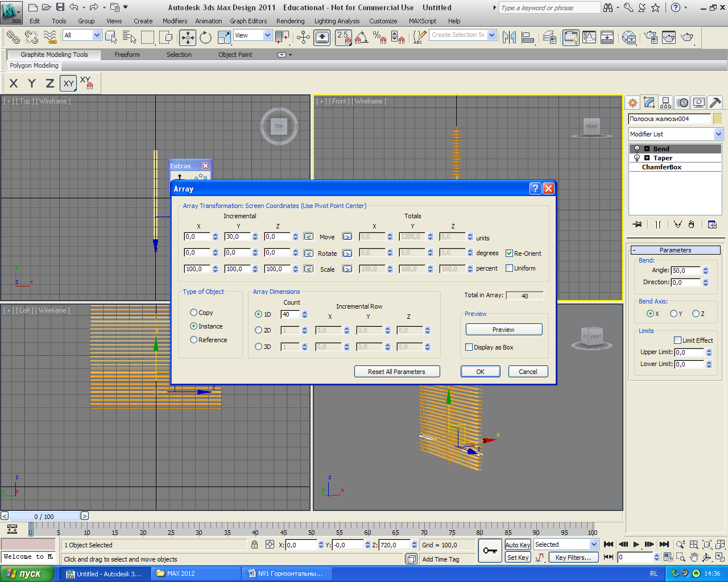Viewport: 728px width, 582px height.
Task: Activate the Select Object arrow tool
Action: tap(111, 38)
